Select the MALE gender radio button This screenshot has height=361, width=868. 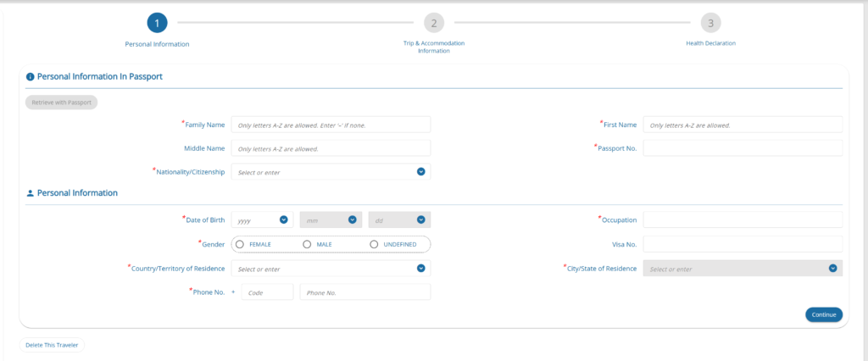point(307,244)
